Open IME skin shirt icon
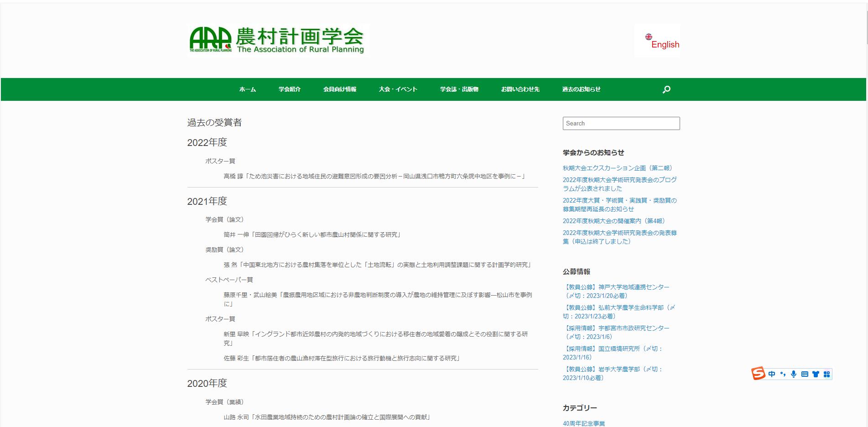This screenshot has height=427, width=868. coord(816,374)
